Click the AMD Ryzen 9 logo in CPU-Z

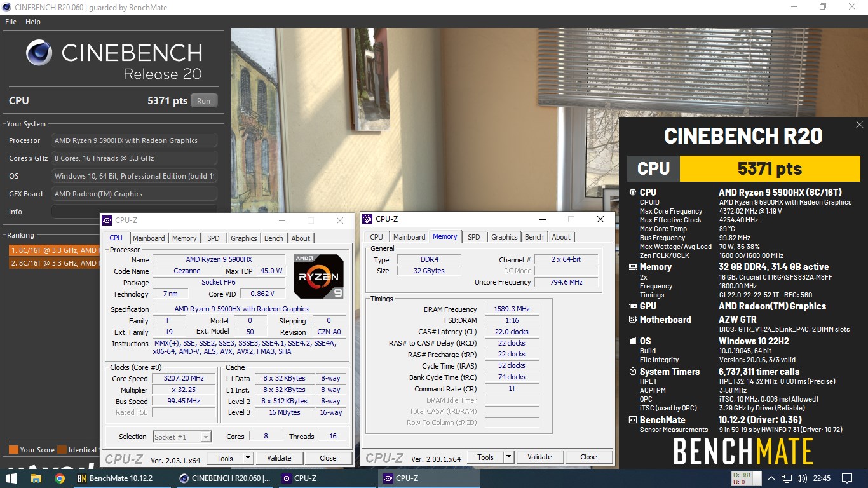pyautogui.click(x=318, y=276)
